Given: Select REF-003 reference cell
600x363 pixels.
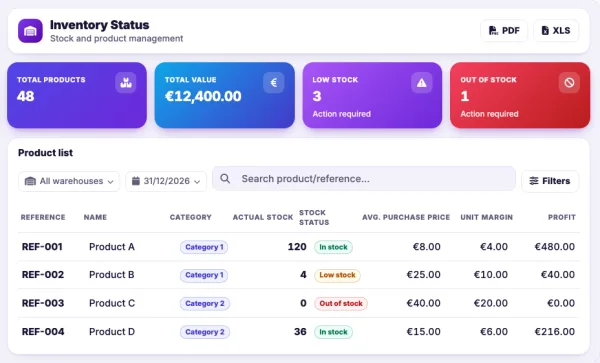Looking at the screenshot, I should (x=43, y=303).
